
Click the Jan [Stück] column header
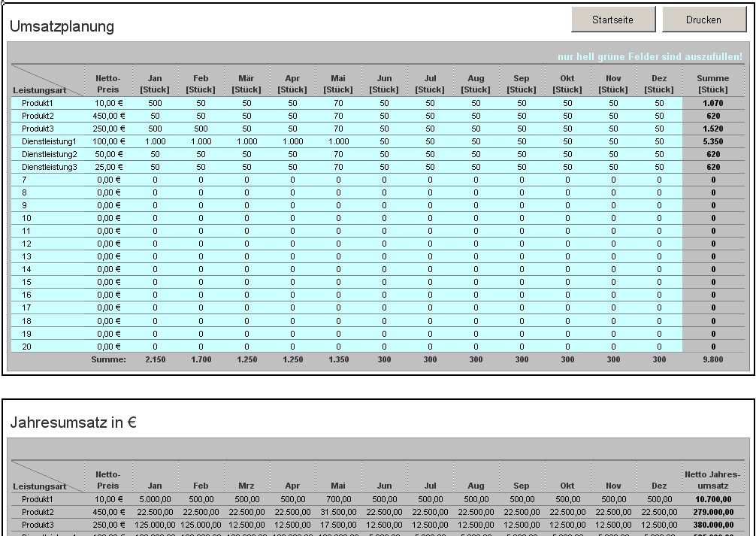[155, 84]
